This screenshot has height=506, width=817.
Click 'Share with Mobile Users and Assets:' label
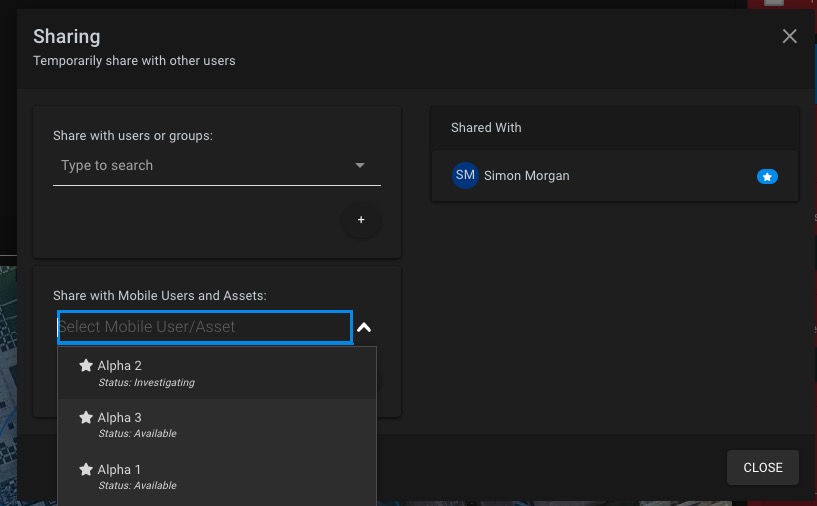coord(159,295)
